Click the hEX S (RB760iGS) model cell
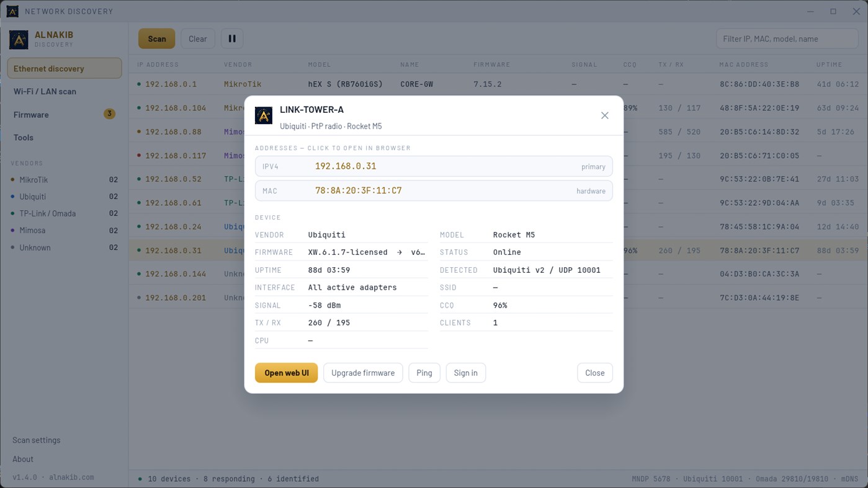This screenshot has width=868, height=488. [345, 84]
